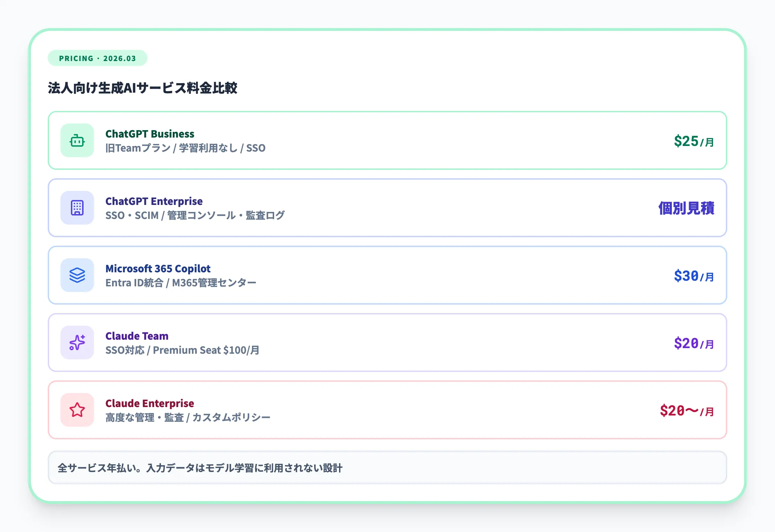
Task: Click the $30/月 price
Action: pos(694,276)
